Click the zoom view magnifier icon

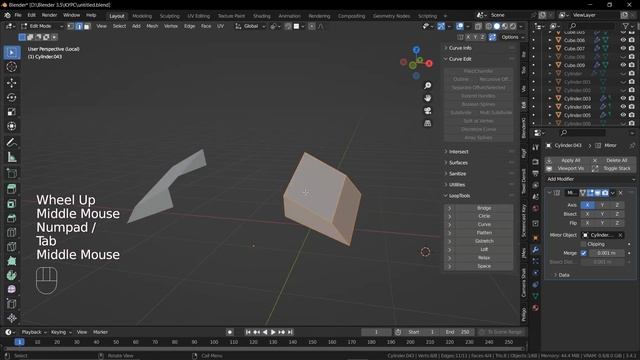[x=427, y=86]
